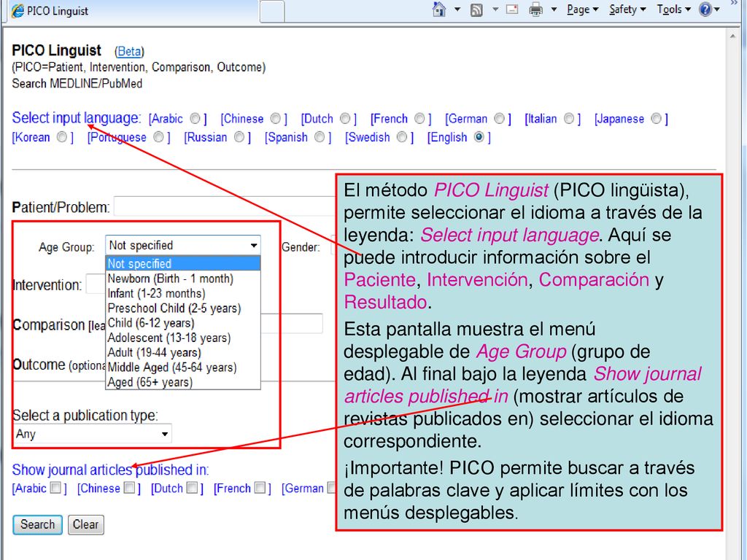Open the Help dropdown arrow
Screen dimensions: 747x560
point(716,9)
